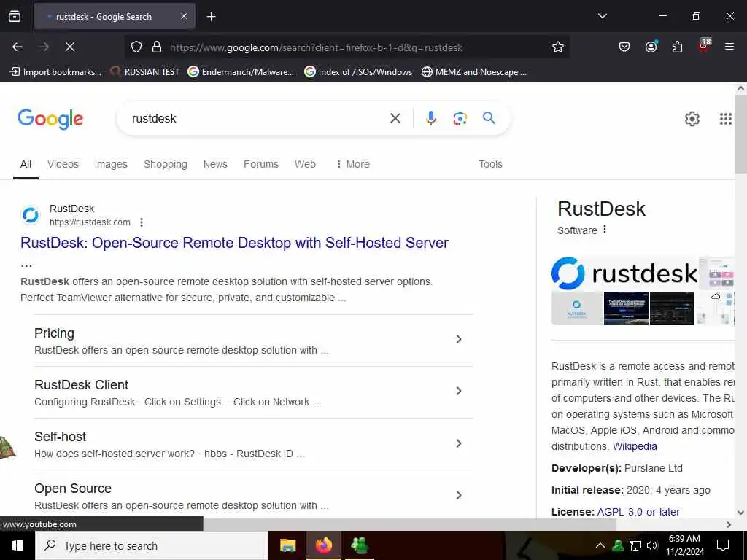Open the AGPL-3.0-or-later license link
Viewport: 747px width, 560px height.
tap(638, 512)
